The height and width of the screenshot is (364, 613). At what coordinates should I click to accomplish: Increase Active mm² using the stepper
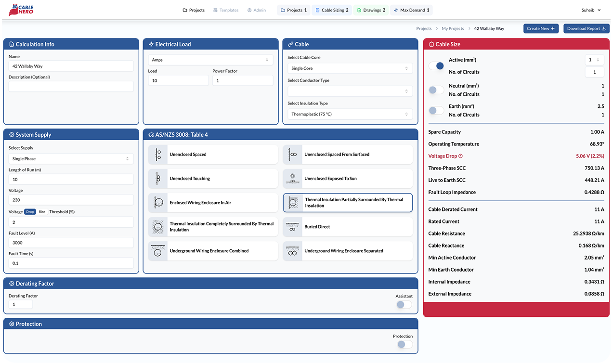[599, 57]
